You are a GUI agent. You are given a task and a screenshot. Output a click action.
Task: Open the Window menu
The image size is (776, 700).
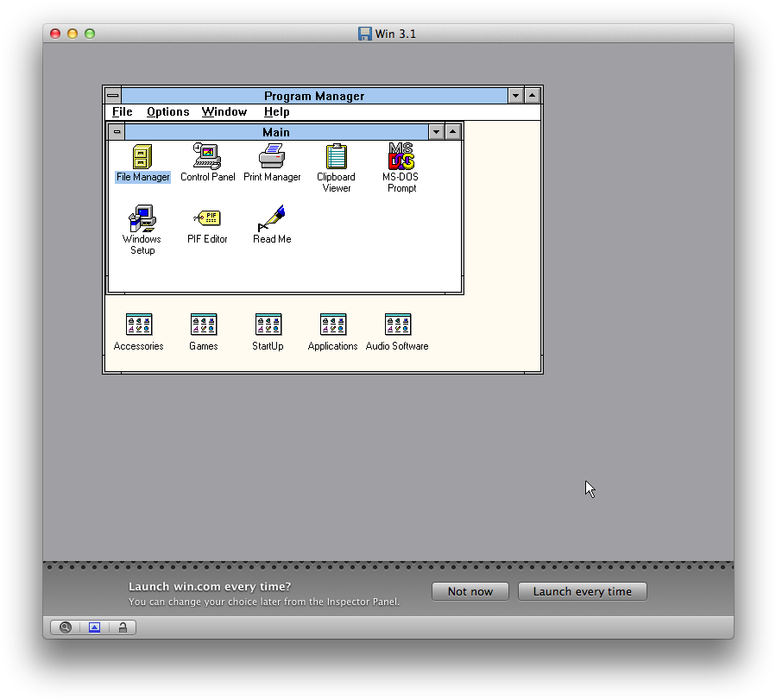point(224,112)
